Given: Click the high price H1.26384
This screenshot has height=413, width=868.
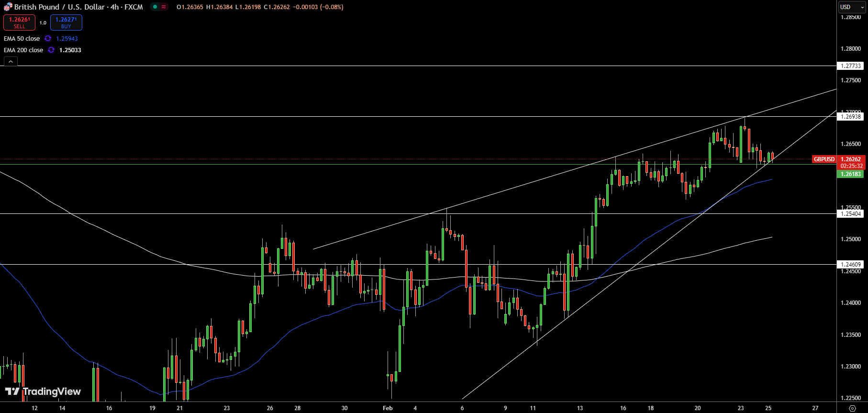Looking at the screenshot, I should point(219,7).
